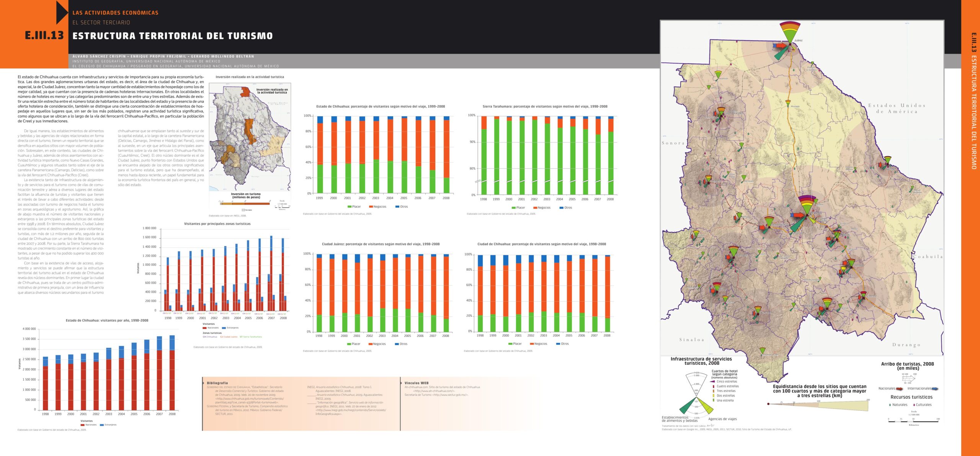Click the Dos estrellas yellow legend swatch

(714, 395)
